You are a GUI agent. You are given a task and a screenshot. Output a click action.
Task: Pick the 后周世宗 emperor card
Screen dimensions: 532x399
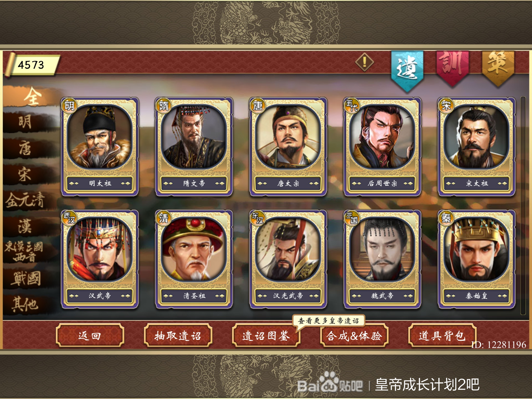click(382, 147)
